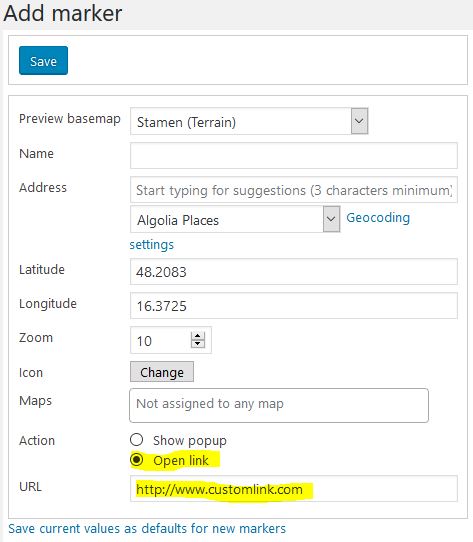Select the Stamen (Terrain) basemap combo box
Screen dimensions: 473x542
coord(249,121)
